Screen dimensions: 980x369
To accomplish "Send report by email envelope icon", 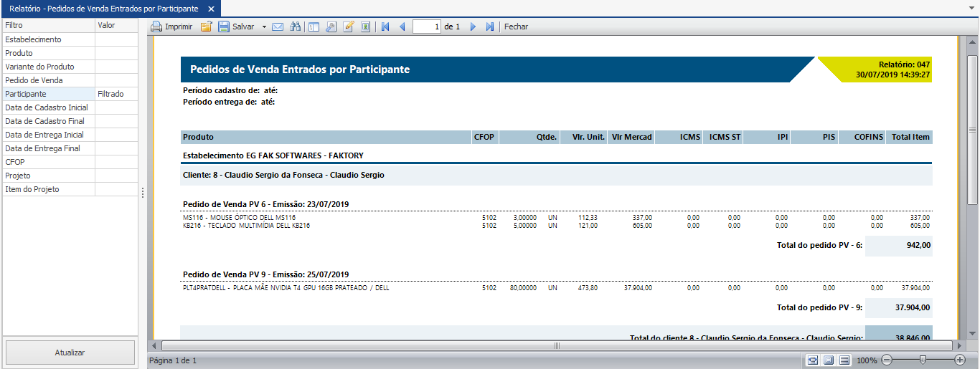I will click(x=278, y=27).
